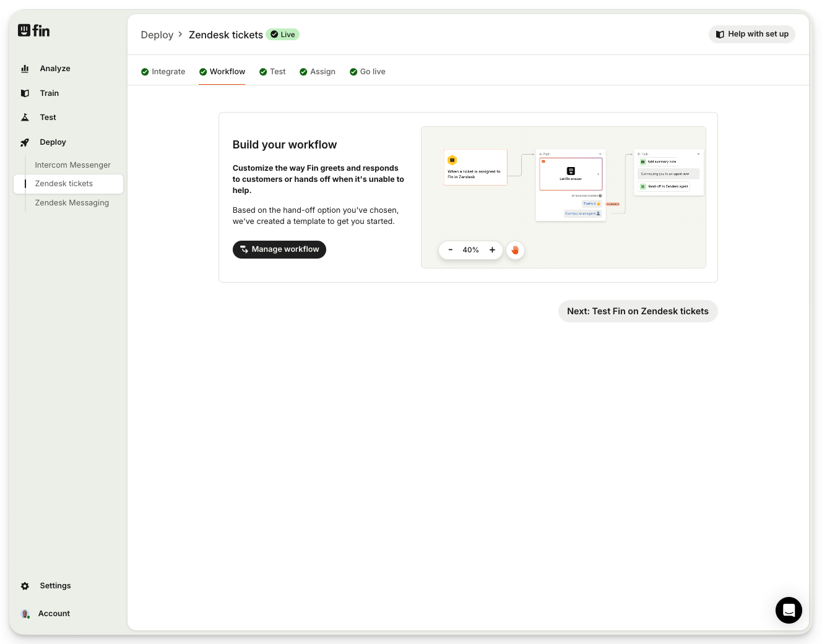This screenshot has height=644, width=822.
Task: Zoom out with the minus button
Action: tap(451, 250)
